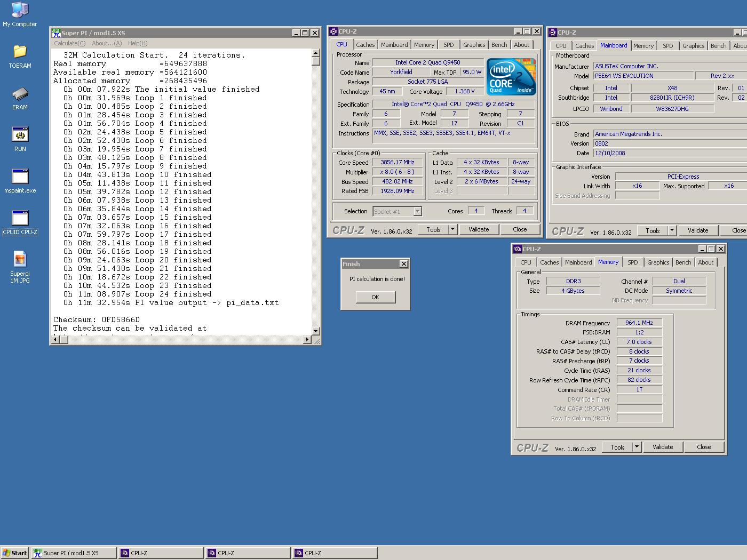Click processor name Intel Core 2 Quad Q9450
Viewport: 747px width, 560px height.
click(x=428, y=62)
